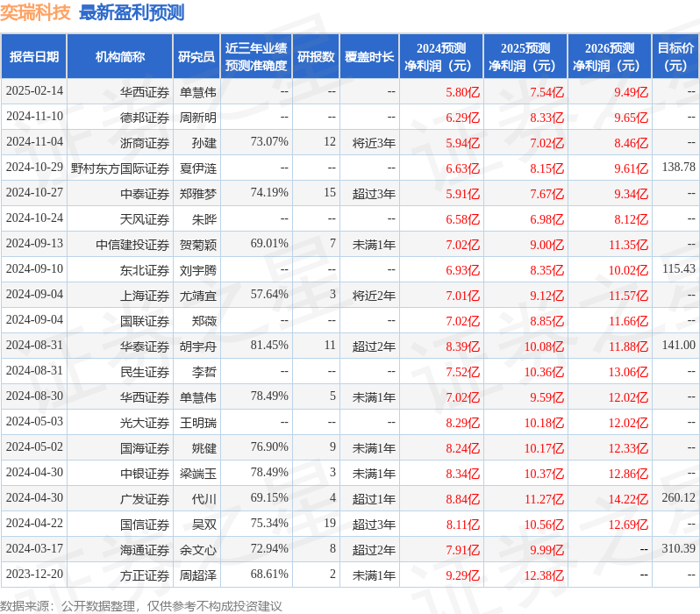Click the 奕瑞科技 title text

(x=35, y=12)
